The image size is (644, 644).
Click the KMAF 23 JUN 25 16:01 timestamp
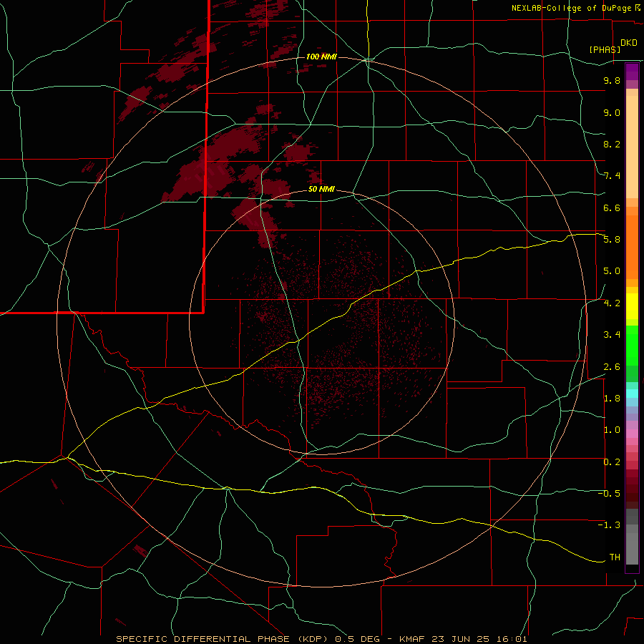pyautogui.click(x=464, y=639)
